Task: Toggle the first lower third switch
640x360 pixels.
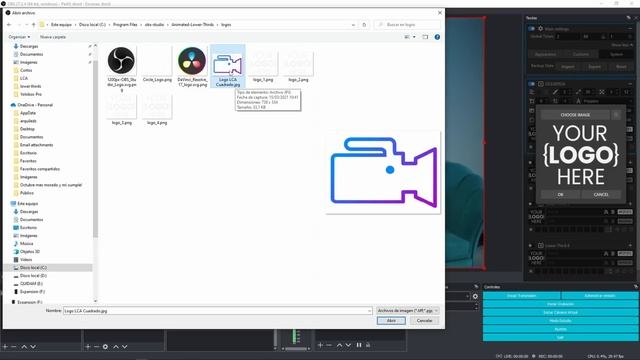Action: click(x=531, y=84)
